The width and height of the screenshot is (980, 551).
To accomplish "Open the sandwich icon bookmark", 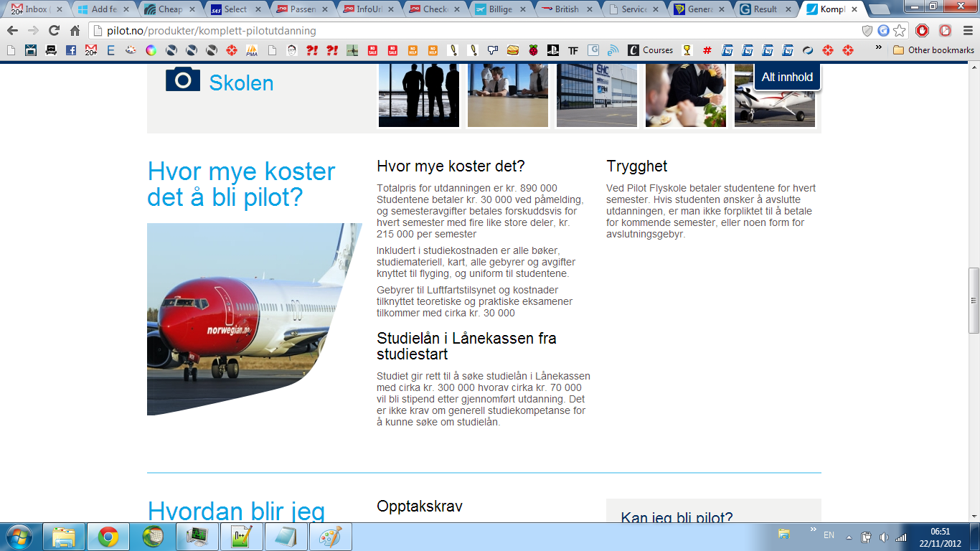I will pos(513,50).
